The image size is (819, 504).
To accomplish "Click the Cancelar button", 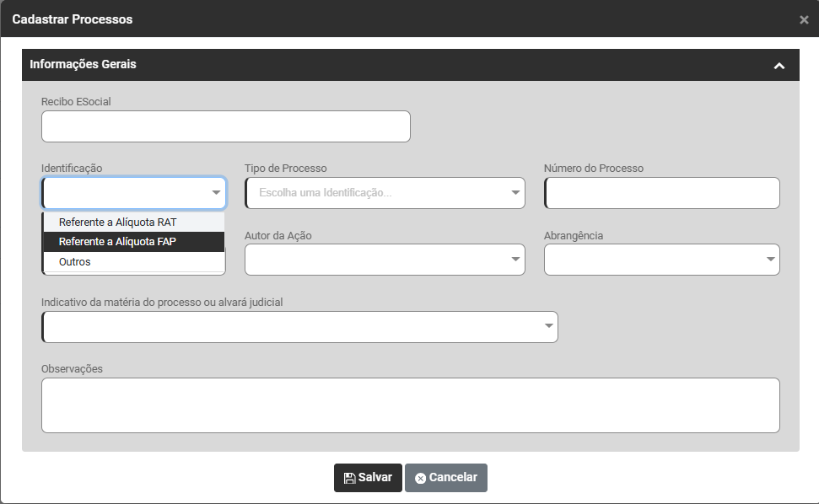I will point(445,478).
